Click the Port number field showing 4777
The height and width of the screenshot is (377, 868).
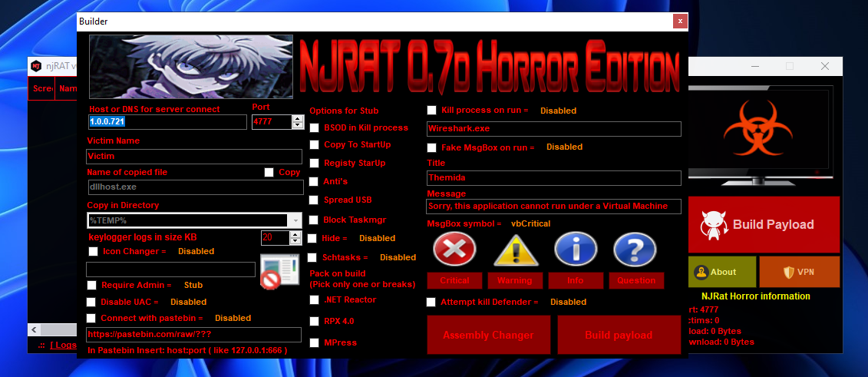click(272, 122)
